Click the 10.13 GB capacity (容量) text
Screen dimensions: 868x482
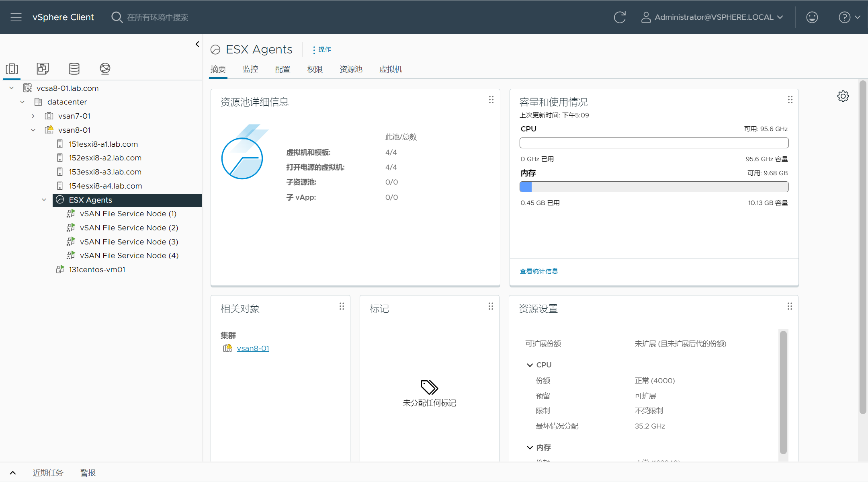pos(768,203)
